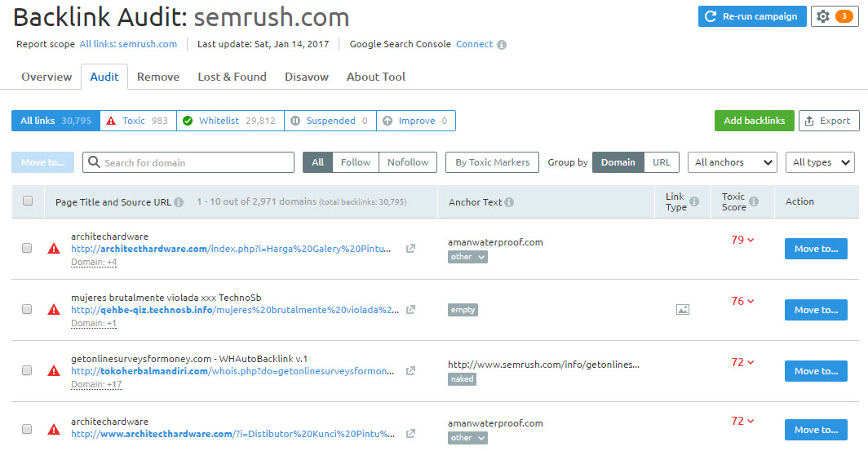Viewport: 868px width, 451px height.
Task: Click info icon next to Google Search Console Connect
Action: pos(502,45)
